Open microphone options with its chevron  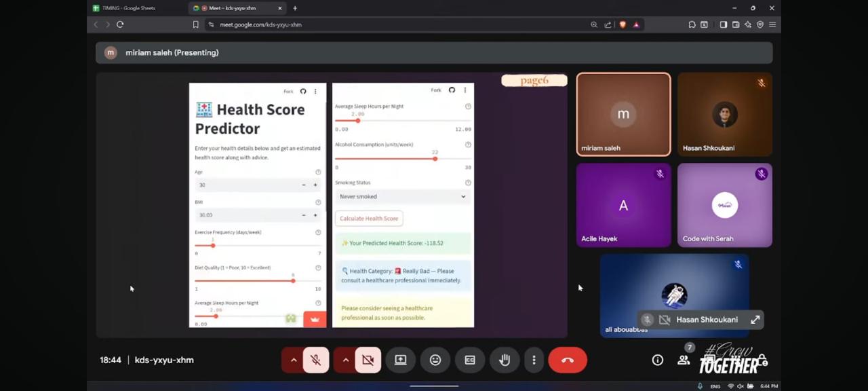coord(294,360)
